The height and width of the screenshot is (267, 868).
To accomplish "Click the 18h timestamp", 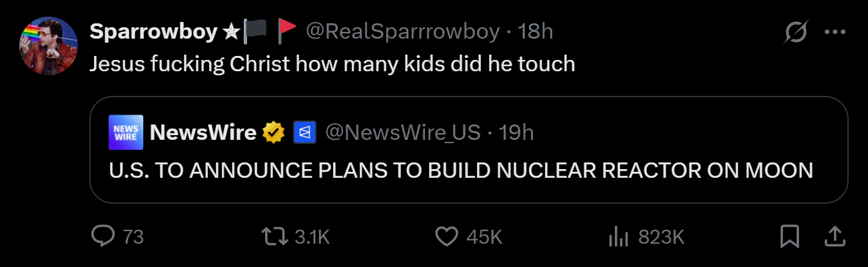I will [535, 31].
